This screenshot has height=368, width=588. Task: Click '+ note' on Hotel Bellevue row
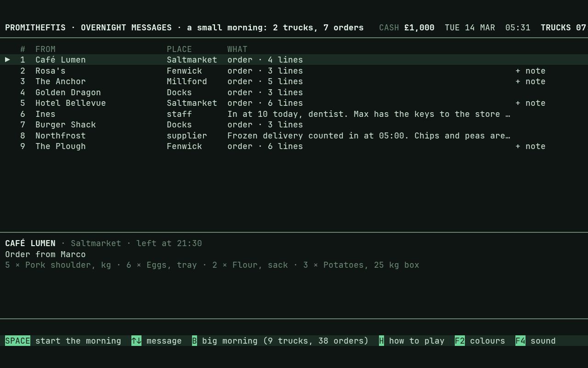click(531, 103)
